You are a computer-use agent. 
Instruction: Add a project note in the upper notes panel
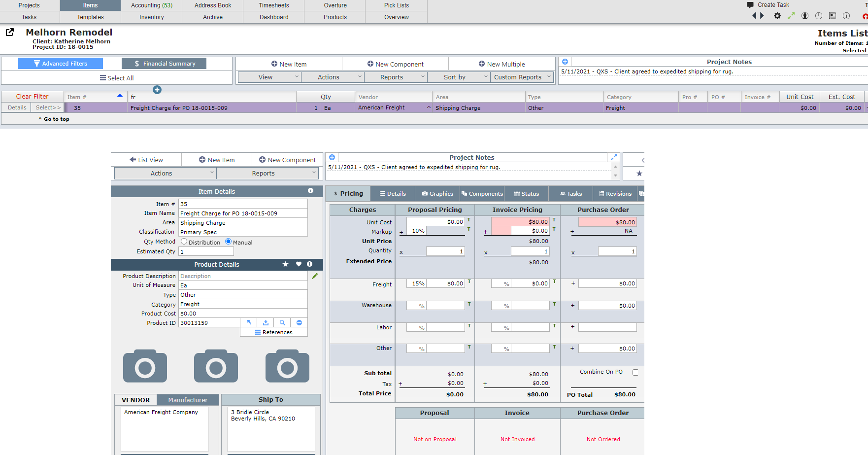pos(565,62)
